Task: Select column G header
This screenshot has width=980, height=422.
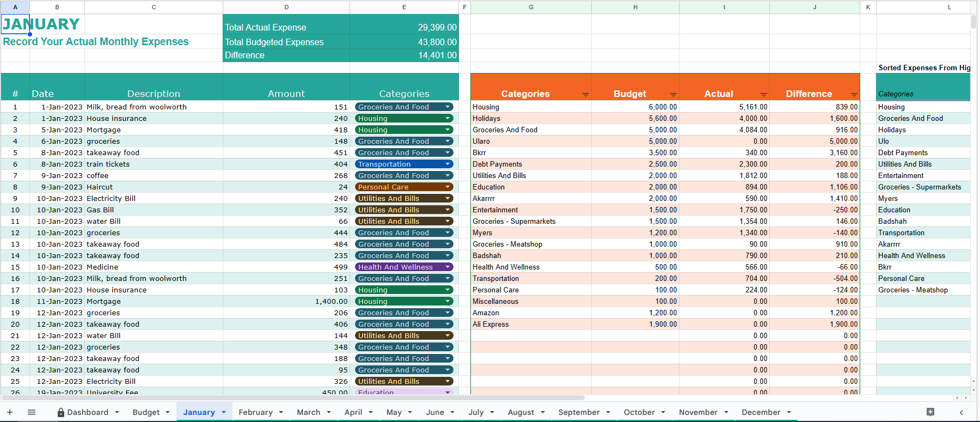Action: 531,7
